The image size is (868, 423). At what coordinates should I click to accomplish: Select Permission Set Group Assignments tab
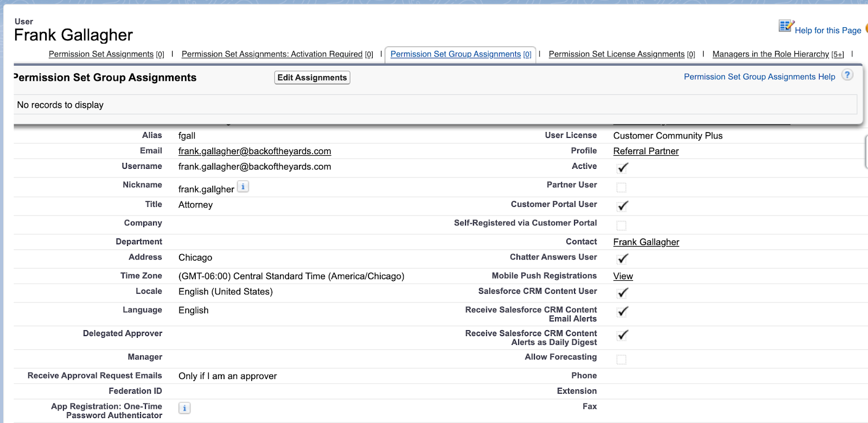click(461, 54)
